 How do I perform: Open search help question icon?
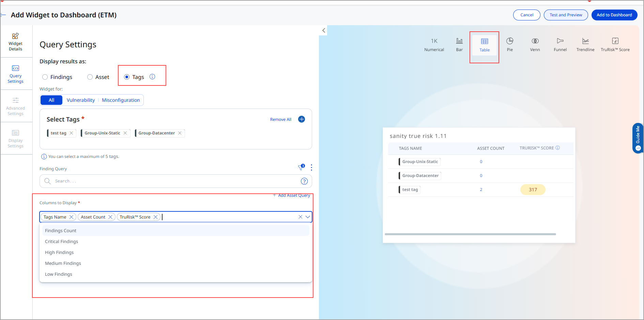[x=304, y=181]
